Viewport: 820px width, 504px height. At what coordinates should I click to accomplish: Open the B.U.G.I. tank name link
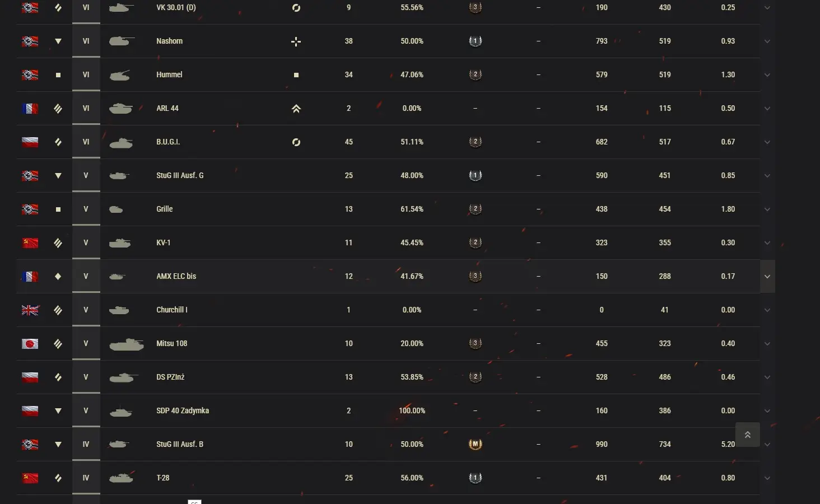(x=168, y=142)
